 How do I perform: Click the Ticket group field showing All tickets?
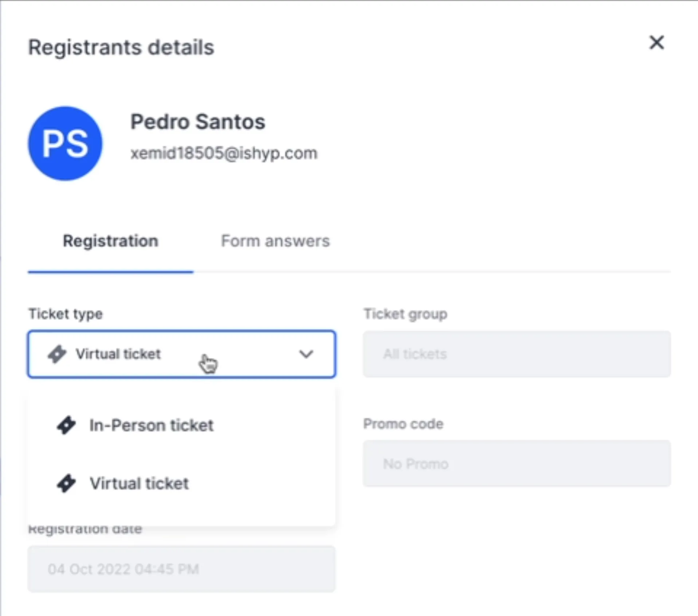click(x=517, y=354)
